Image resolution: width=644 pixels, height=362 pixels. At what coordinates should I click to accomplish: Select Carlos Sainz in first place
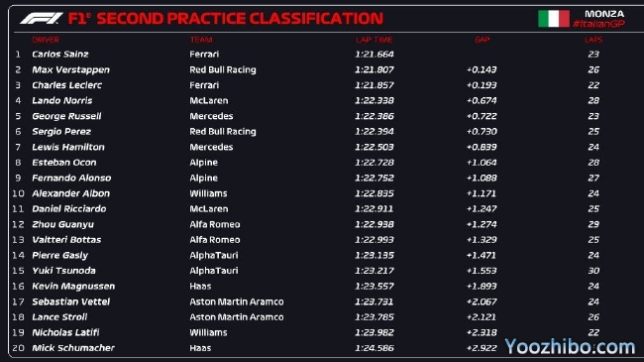pyautogui.click(x=60, y=55)
